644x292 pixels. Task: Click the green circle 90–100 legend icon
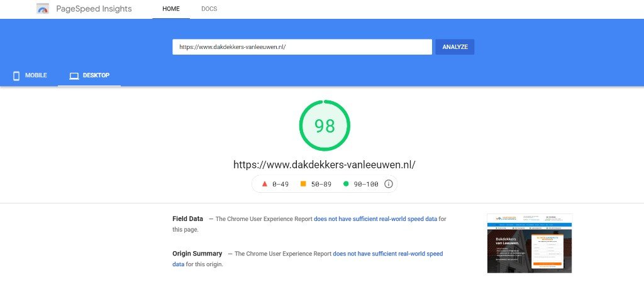[346, 184]
